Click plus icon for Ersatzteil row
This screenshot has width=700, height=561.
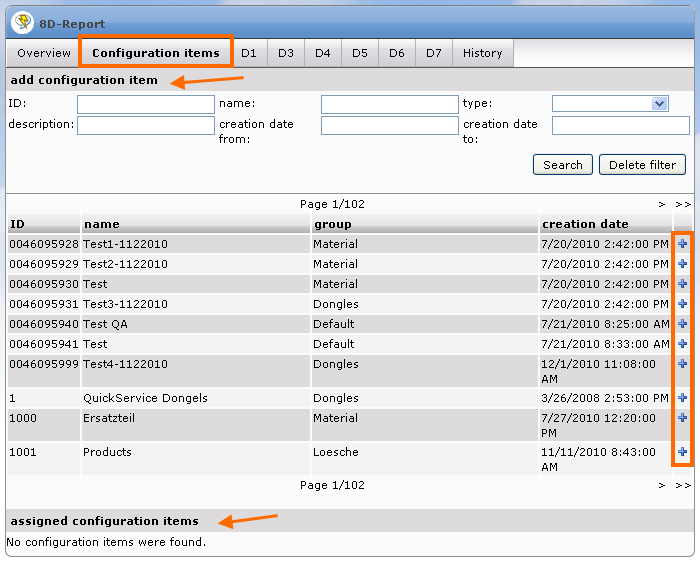pyautogui.click(x=682, y=418)
